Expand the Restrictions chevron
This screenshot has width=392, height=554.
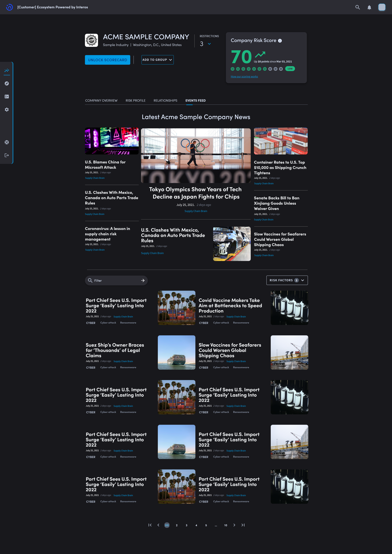(x=209, y=44)
